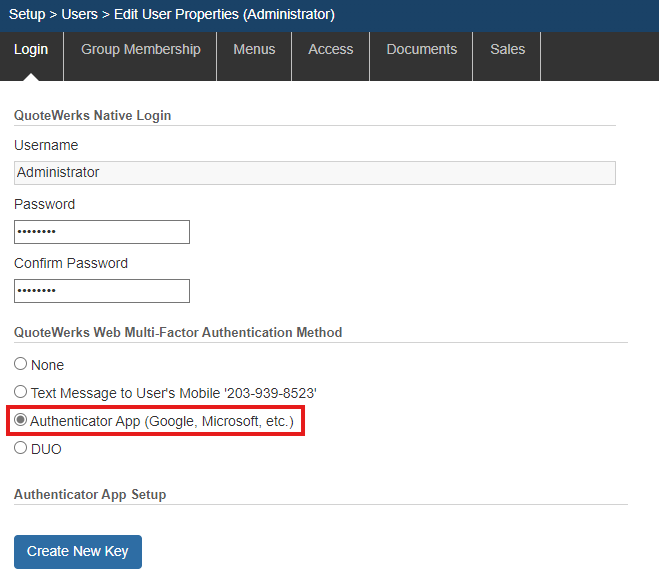Open the Sales tab
This screenshot has height=585, width=659.
(x=507, y=49)
